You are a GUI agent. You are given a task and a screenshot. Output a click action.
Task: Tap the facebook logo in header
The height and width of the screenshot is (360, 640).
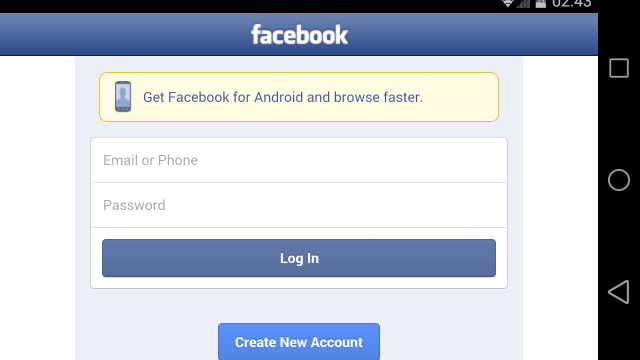coord(299,34)
